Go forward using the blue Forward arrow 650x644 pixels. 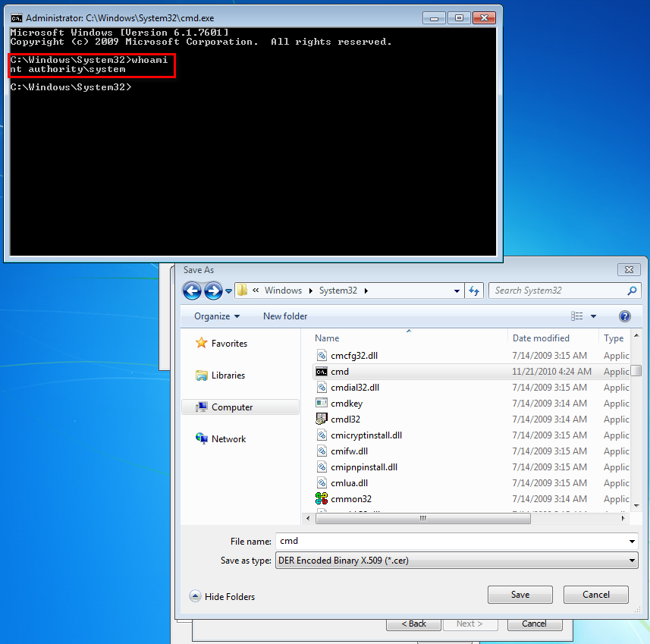213,291
